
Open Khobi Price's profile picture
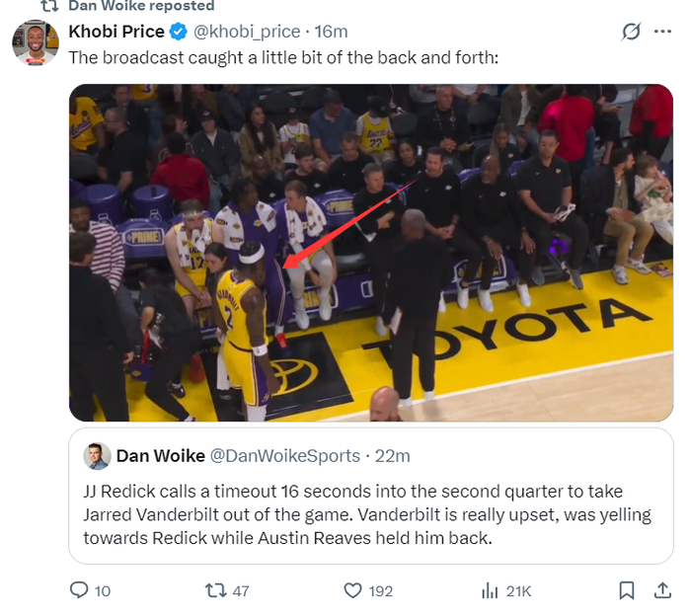coord(35,43)
